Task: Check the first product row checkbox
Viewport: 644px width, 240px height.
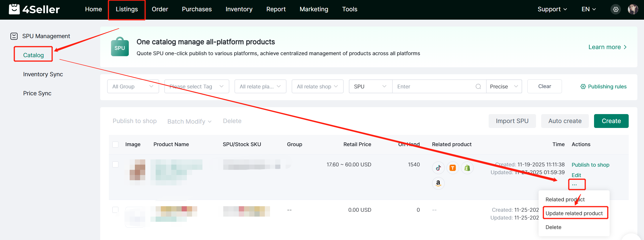Action: point(116,165)
